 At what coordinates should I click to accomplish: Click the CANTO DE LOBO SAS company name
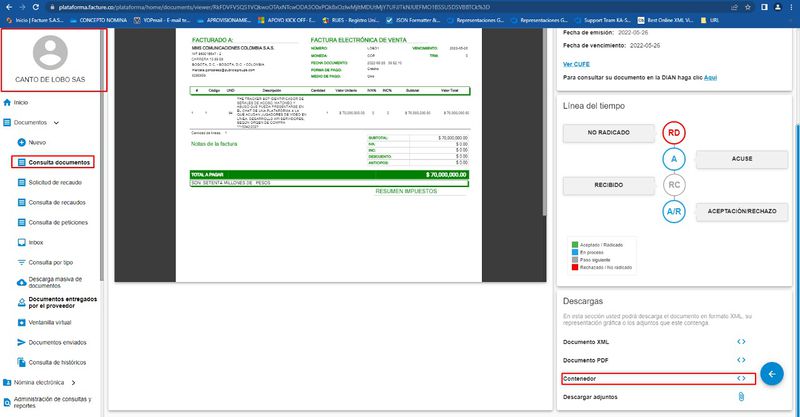(x=50, y=80)
